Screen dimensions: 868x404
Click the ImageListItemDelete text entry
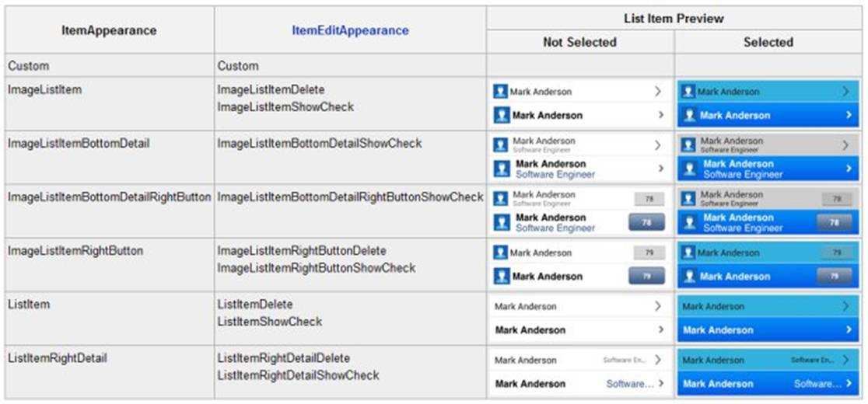point(271,89)
